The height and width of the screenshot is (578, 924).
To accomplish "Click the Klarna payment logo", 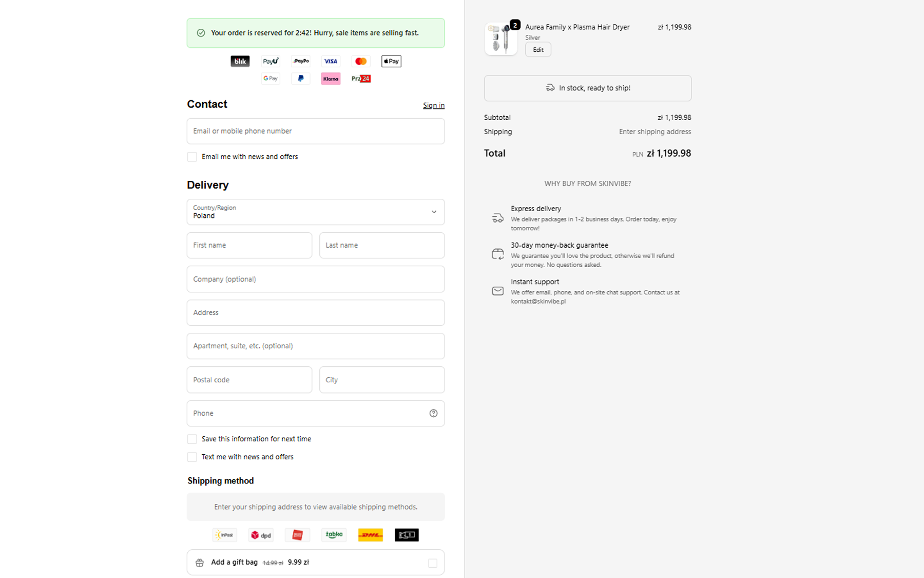I will click(331, 78).
